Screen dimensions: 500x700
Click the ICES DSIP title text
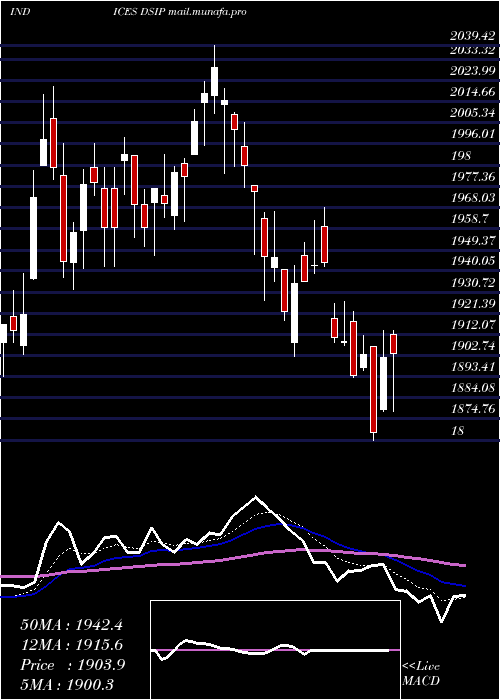coord(139,12)
